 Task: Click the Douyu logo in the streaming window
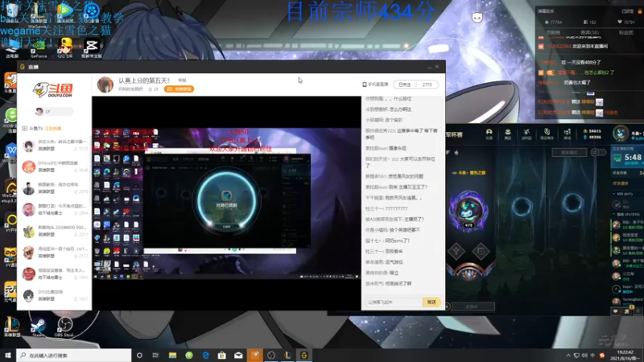(53, 90)
